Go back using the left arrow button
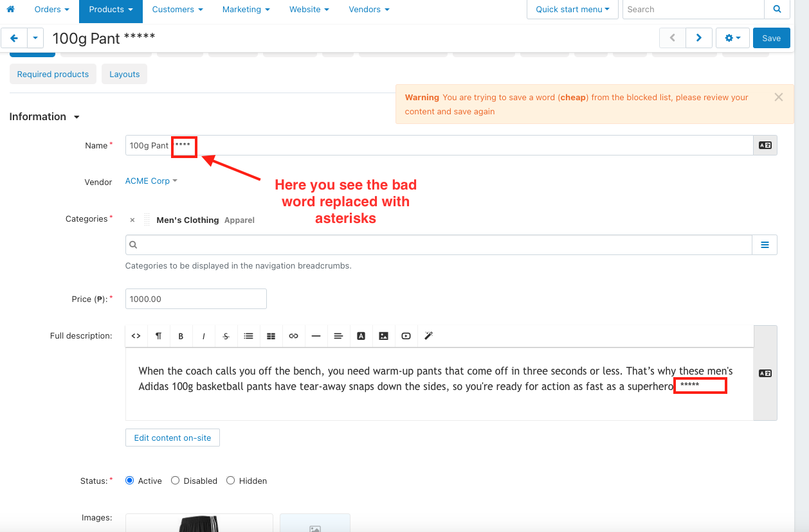The width and height of the screenshot is (809, 532). (14, 38)
